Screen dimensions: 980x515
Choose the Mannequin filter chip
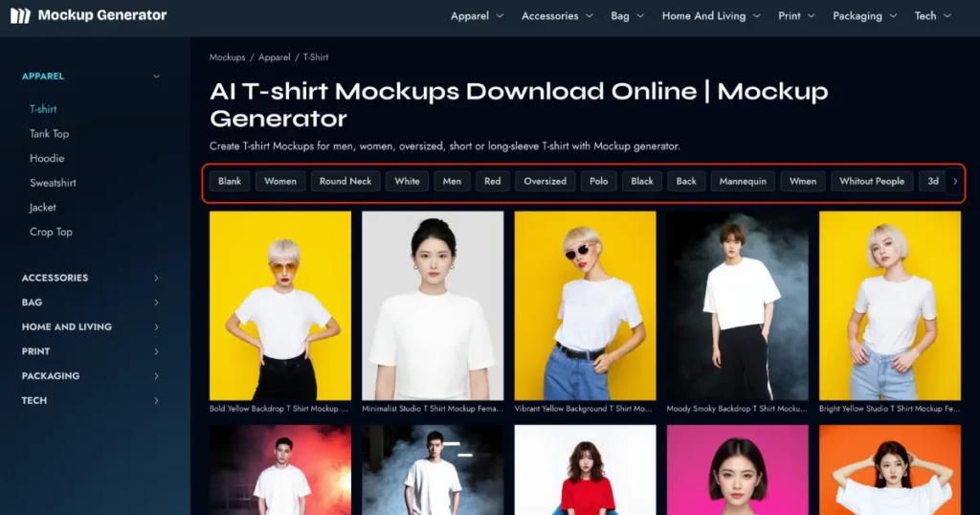(x=743, y=181)
